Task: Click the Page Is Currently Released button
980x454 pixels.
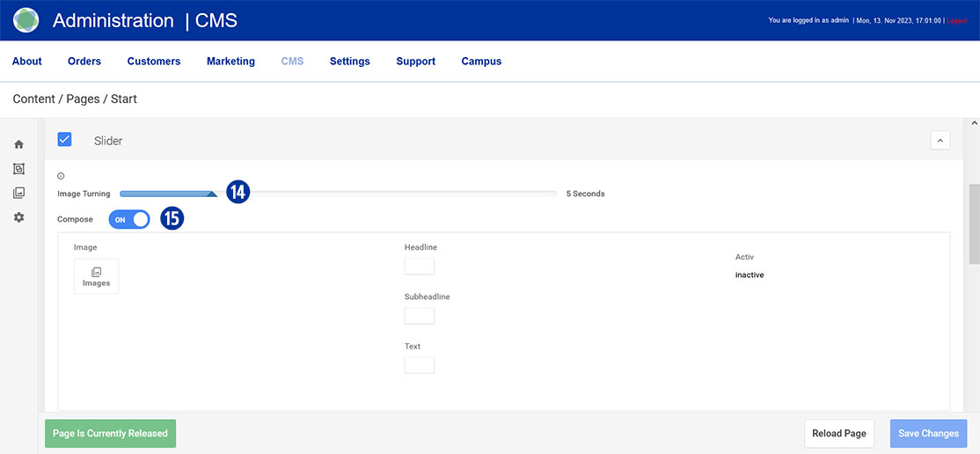Action: tap(110, 434)
